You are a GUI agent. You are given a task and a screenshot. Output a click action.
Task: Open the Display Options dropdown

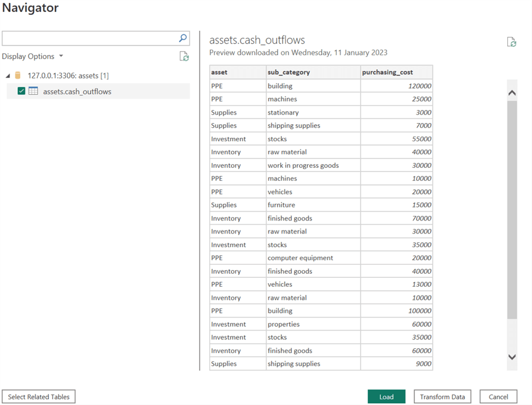click(x=33, y=57)
